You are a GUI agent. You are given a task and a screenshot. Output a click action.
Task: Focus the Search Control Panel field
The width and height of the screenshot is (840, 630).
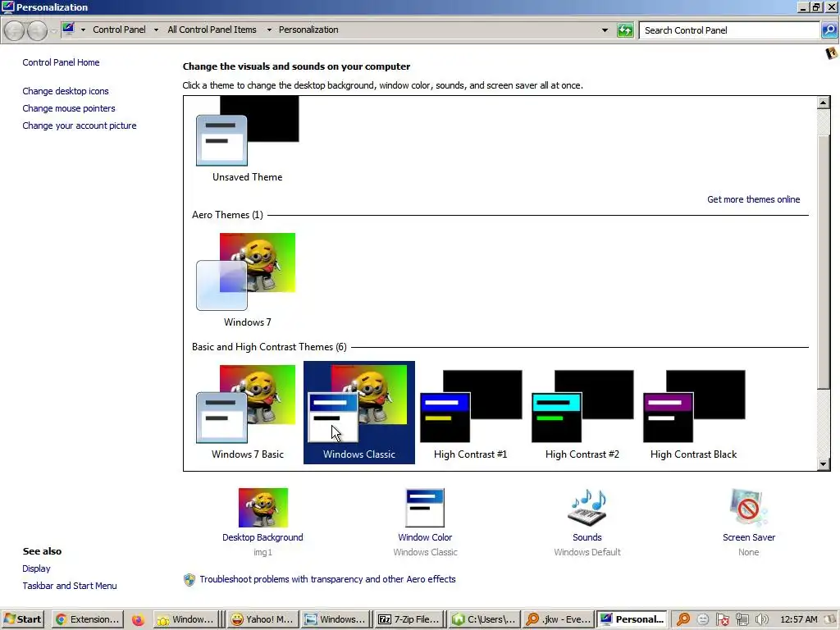tap(729, 30)
